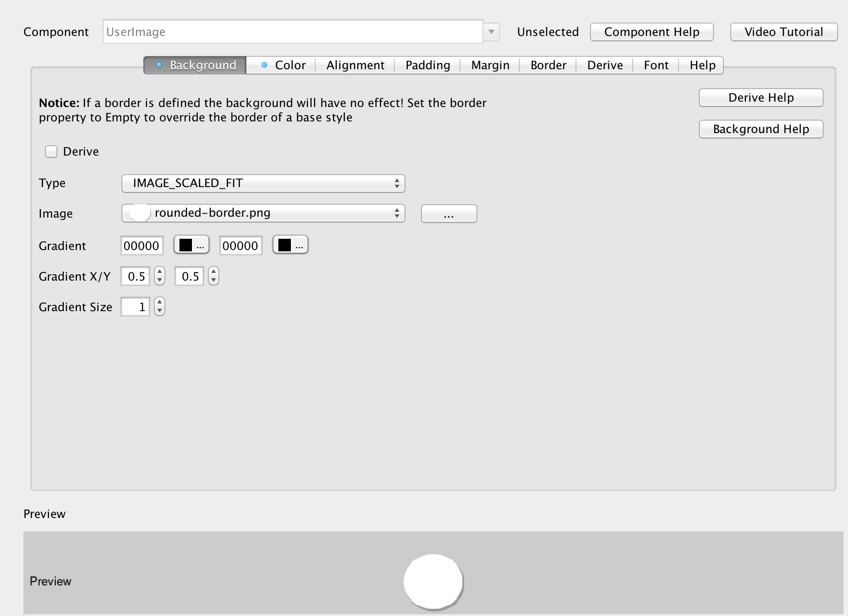The width and height of the screenshot is (848, 616).
Task: Click the image browse button next to Image
Action: (448, 214)
